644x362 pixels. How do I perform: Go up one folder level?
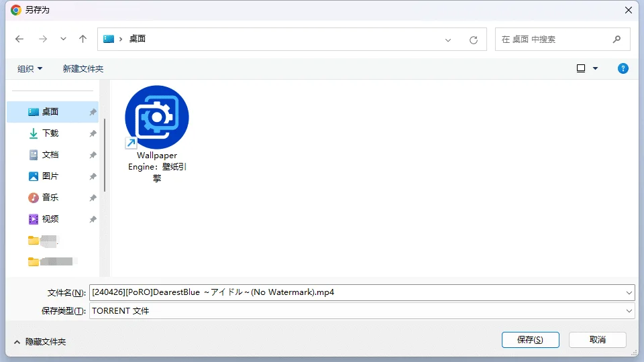coord(83,39)
